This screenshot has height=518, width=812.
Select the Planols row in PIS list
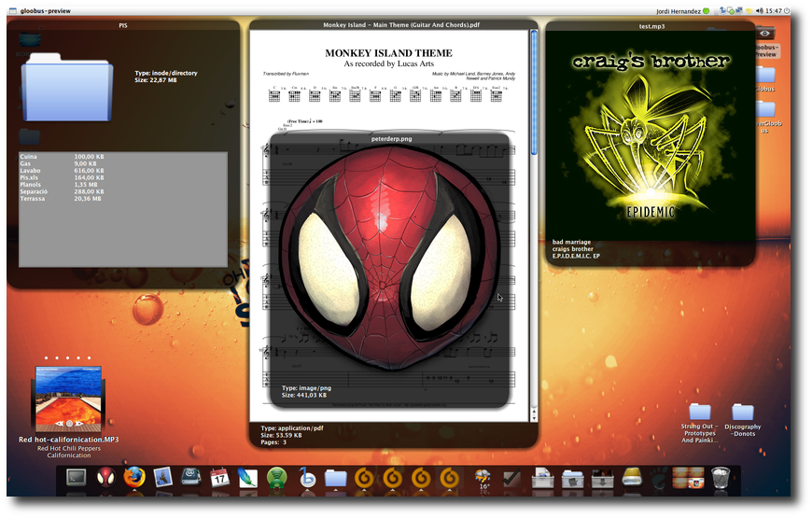[122, 185]
